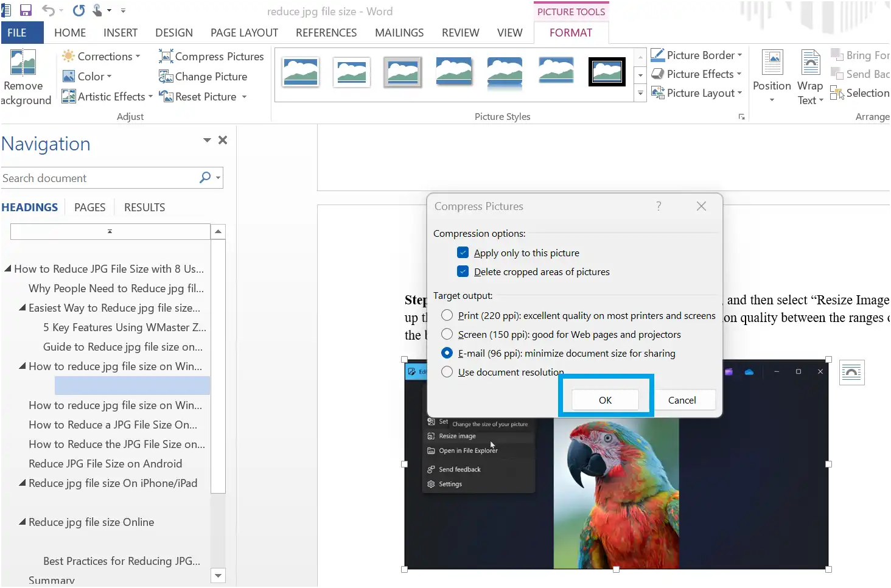The image size is (891, 588).
Task: Click Bring Forward command
Action: pyautogui.click(x=861, y=55)
